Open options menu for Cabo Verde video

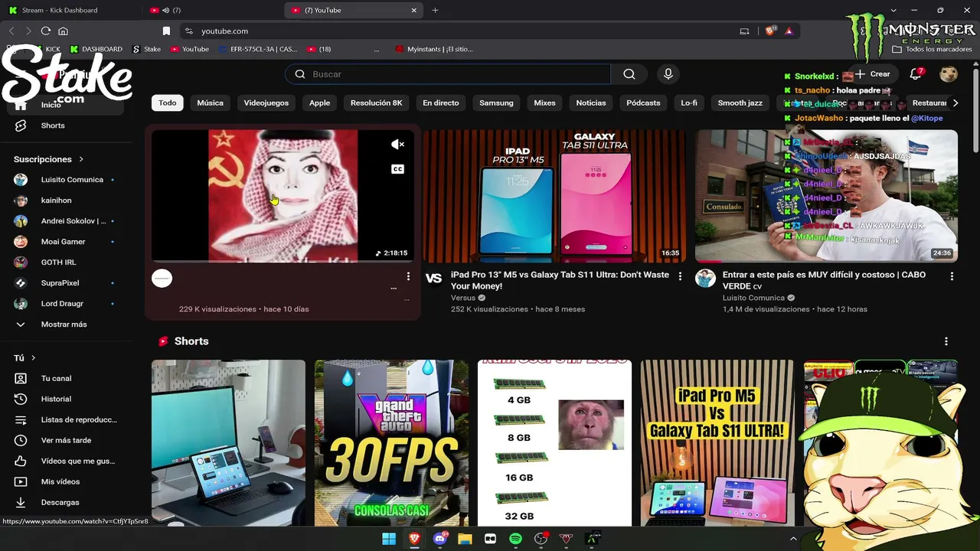(952, 276)
